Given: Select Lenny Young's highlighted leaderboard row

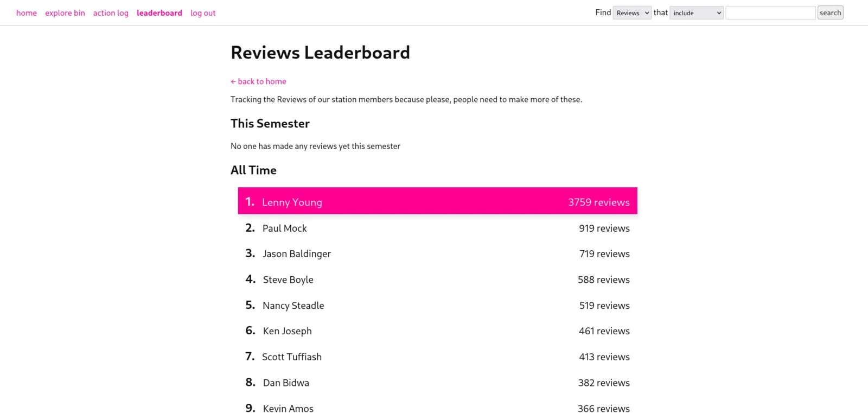Looking at the screenshot, I should 438,201.
